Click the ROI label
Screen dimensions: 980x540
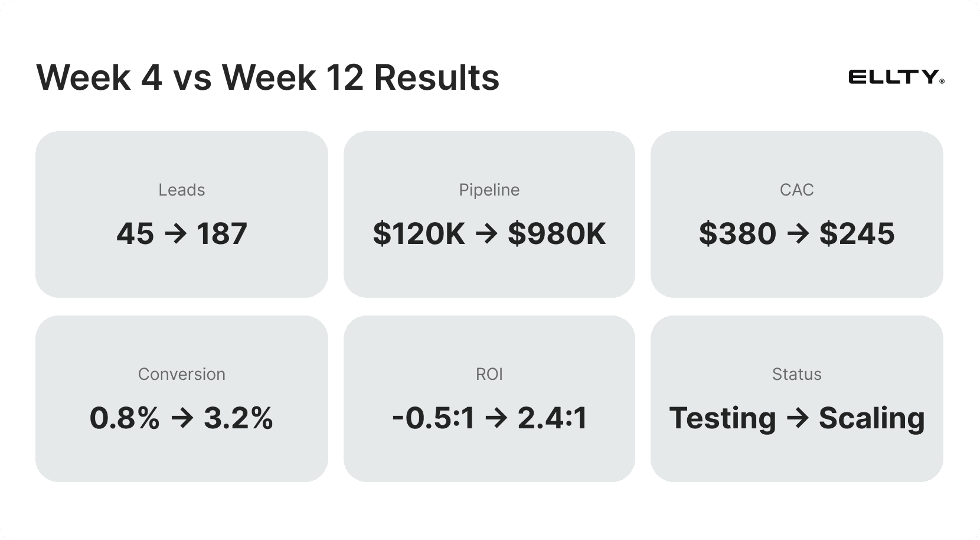(489, 374)
